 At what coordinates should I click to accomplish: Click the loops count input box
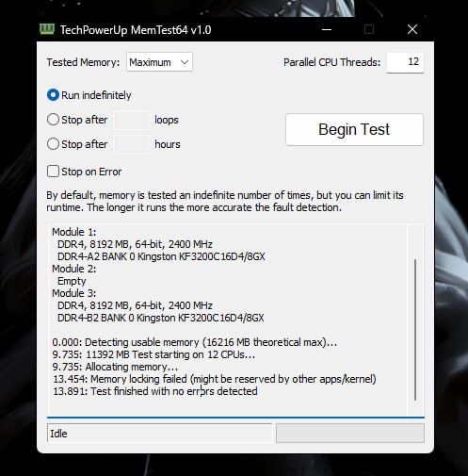click(x=131, y=120)
